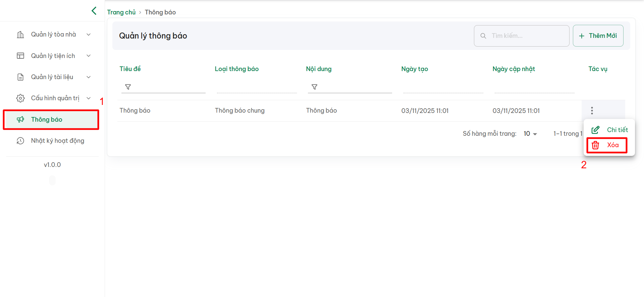Collapse sidebar with the back arrow
Viewport: 644px width, 297px height.
(94, 11)
